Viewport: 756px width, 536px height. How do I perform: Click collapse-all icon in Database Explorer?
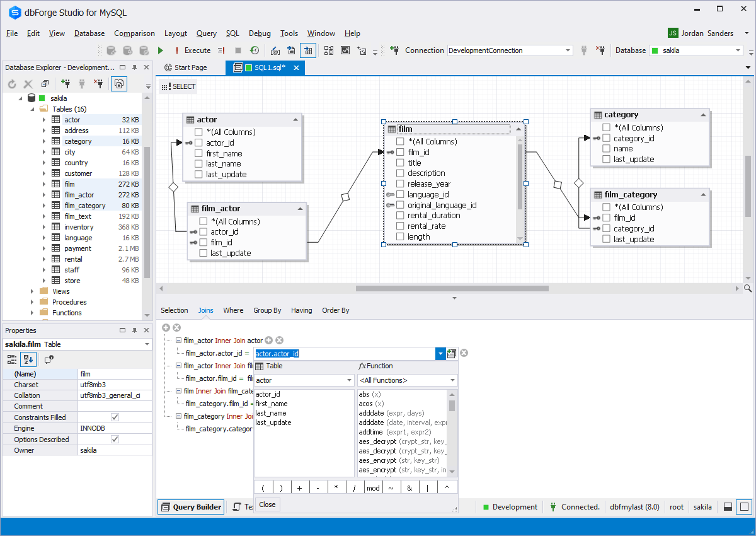click(x=45, y=83)
